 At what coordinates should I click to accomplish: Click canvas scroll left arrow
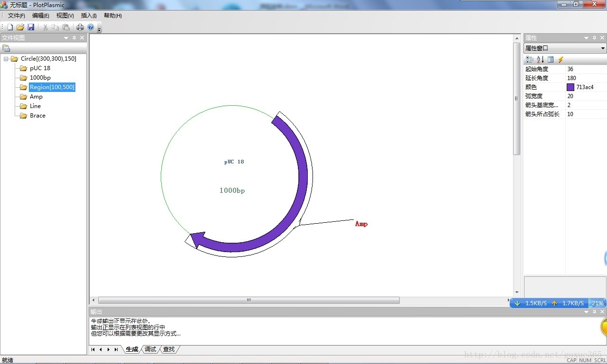point(93,300)
